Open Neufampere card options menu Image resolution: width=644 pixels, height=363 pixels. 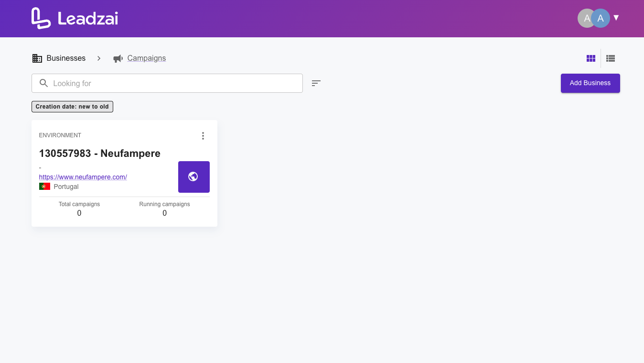[203, 136]
